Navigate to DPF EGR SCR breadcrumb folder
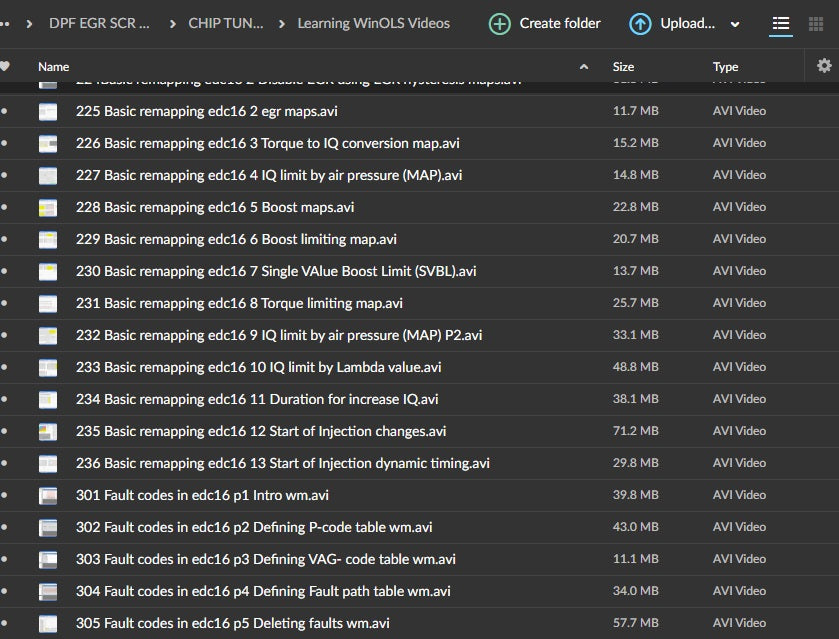This screenshot has width=839, height=639. (x=99, y=23)
